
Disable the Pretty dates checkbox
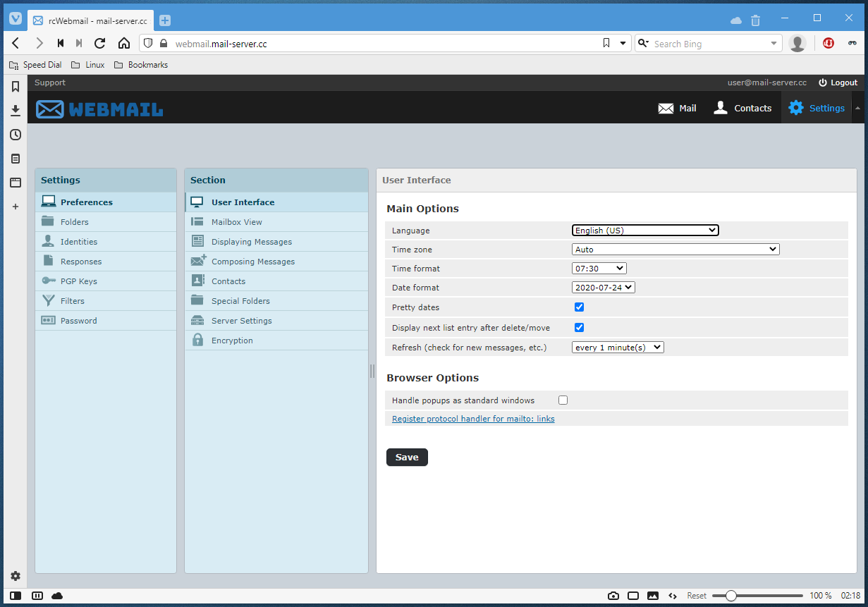(x=580, y=307)
